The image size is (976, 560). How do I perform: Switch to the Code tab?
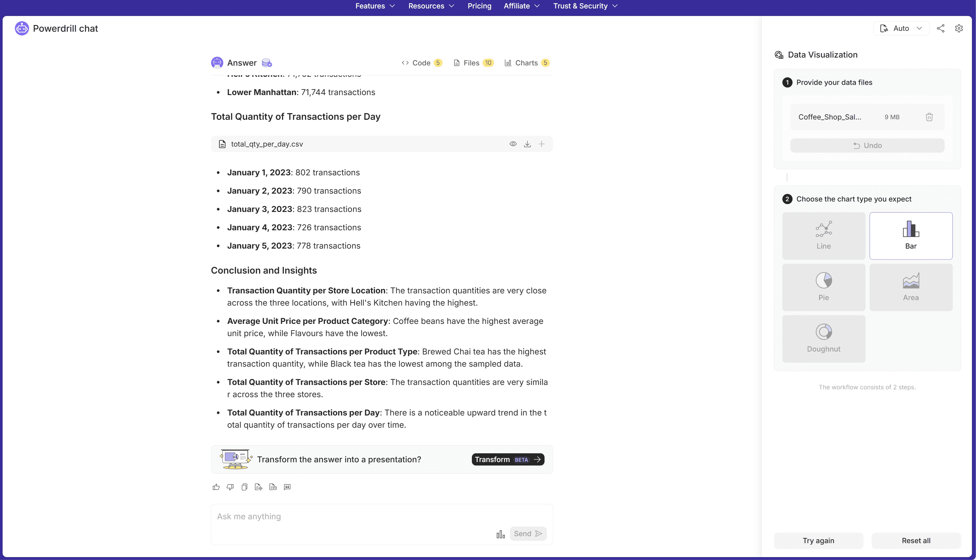(x=422, y=63)
